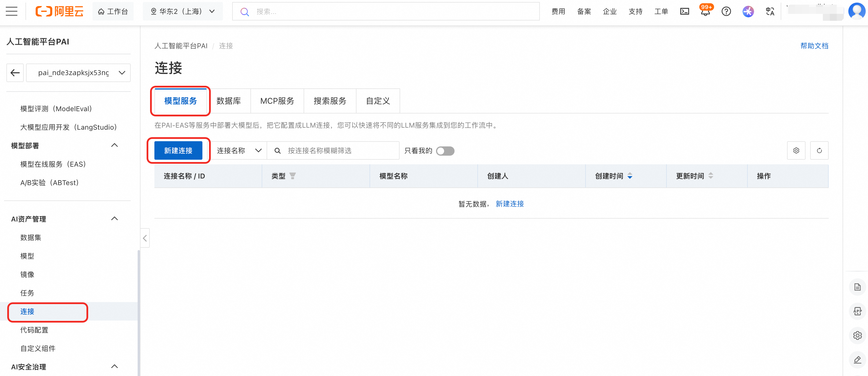Screen dimensions: 868x376
Task: Open the hamburger navigation menu
Action: point(12,12)
